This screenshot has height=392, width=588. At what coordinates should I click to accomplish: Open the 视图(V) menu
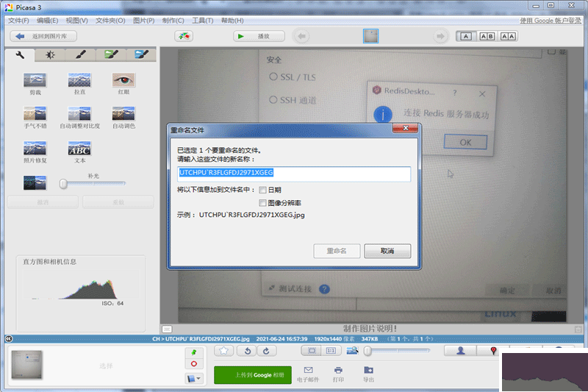click(x=77, y=21)
